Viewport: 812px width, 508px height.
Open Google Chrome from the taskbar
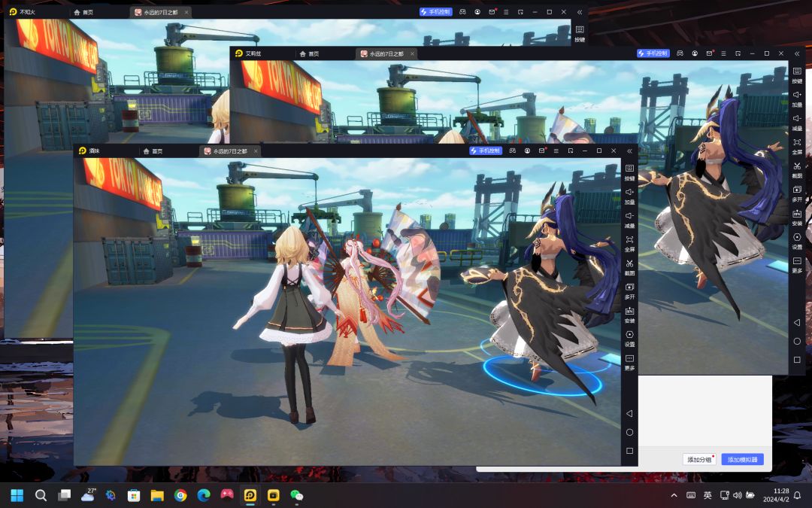tap(180, 495)
